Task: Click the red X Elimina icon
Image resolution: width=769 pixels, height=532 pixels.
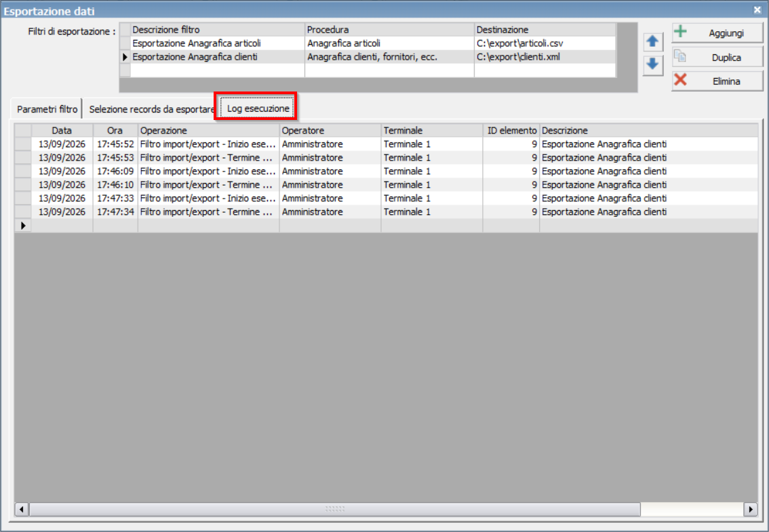Action: coord(680,79)
